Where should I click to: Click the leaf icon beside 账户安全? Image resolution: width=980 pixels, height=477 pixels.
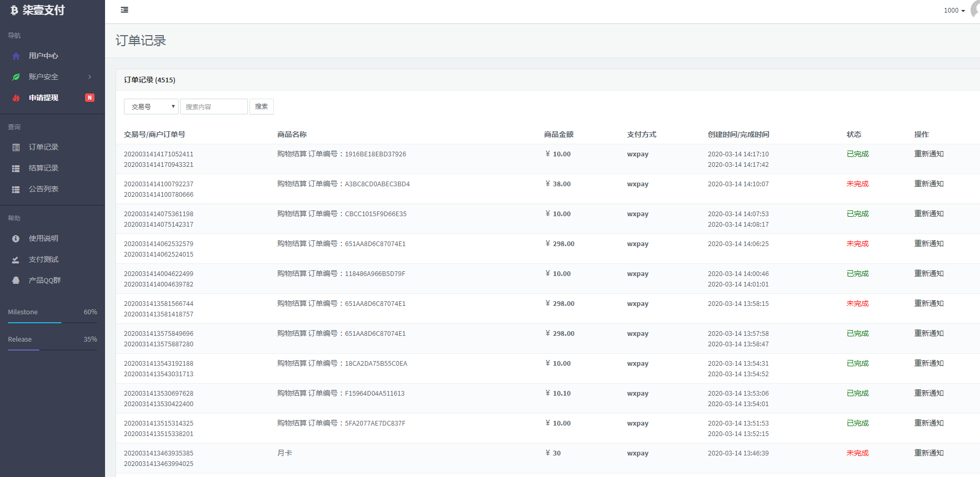(x=16, y=77)
